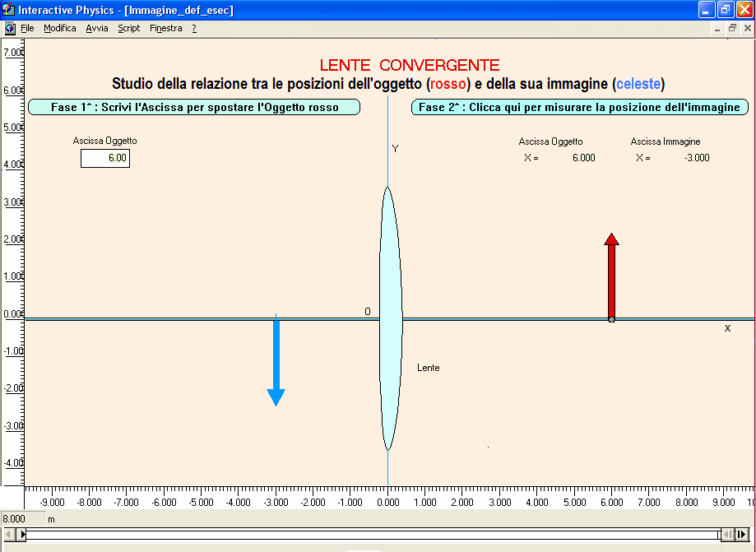Close the Immagine_def_esec document
Screen dimensions: 756x552
point(746,28)
